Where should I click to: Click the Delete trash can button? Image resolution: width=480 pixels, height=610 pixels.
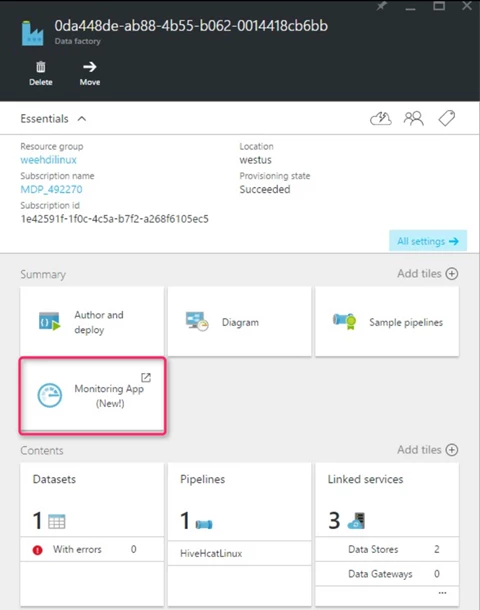click(x=40, y=73)
